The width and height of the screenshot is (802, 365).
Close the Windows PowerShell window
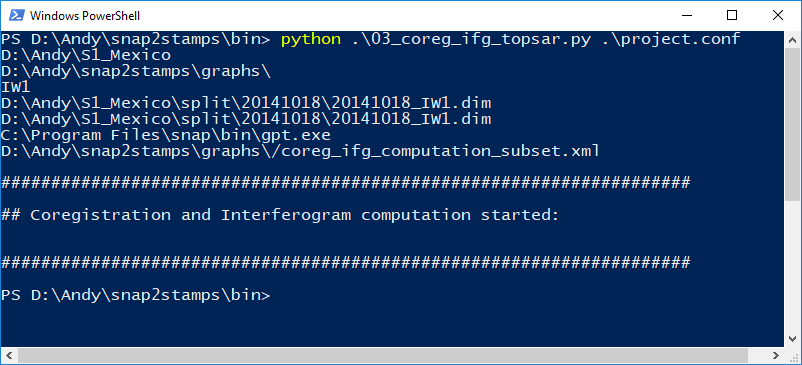pyautogui.click(x=778, y=15)
